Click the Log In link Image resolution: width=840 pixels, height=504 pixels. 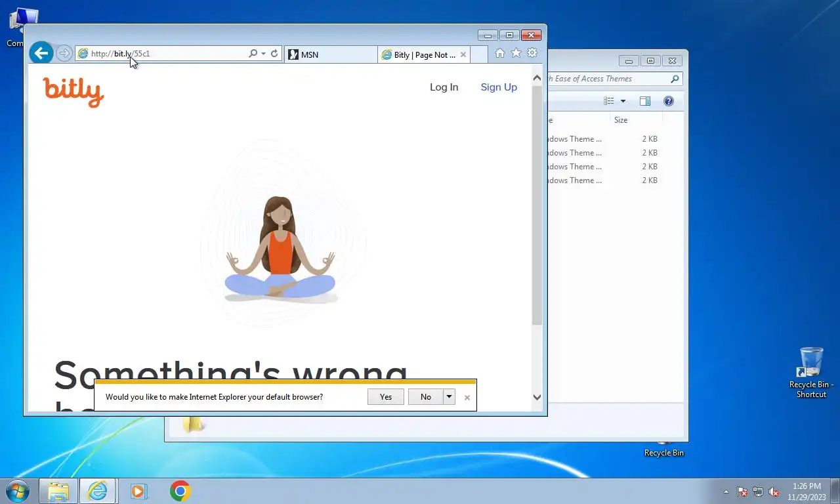444,87
